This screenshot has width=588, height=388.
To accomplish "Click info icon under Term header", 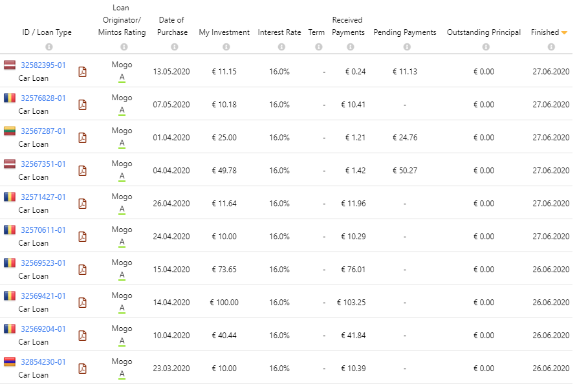I will [318, 47].
